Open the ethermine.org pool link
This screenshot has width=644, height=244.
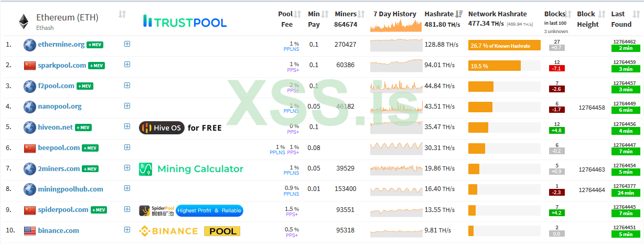61,45
